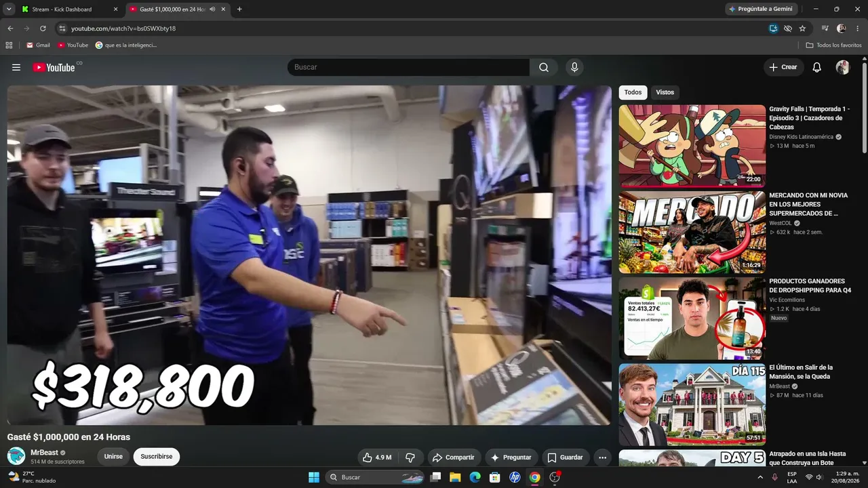
Task: Open the MrBeast channel name link
Action: click(45, 453)
